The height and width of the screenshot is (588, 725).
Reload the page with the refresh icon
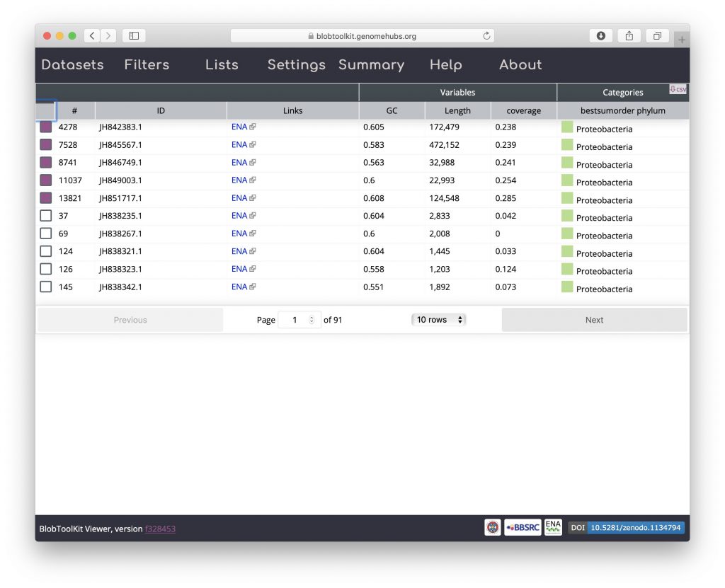(x=486, y=36)
